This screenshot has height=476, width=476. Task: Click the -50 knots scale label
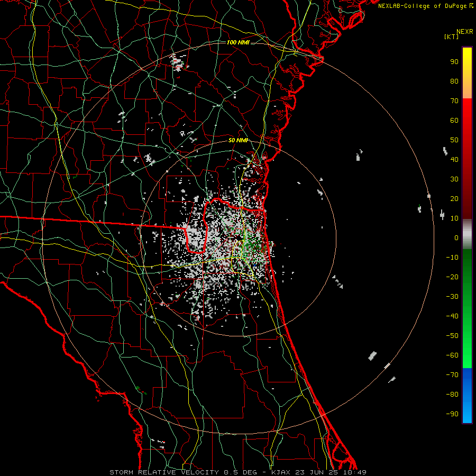pyautogui.click(x=452, y=336)
